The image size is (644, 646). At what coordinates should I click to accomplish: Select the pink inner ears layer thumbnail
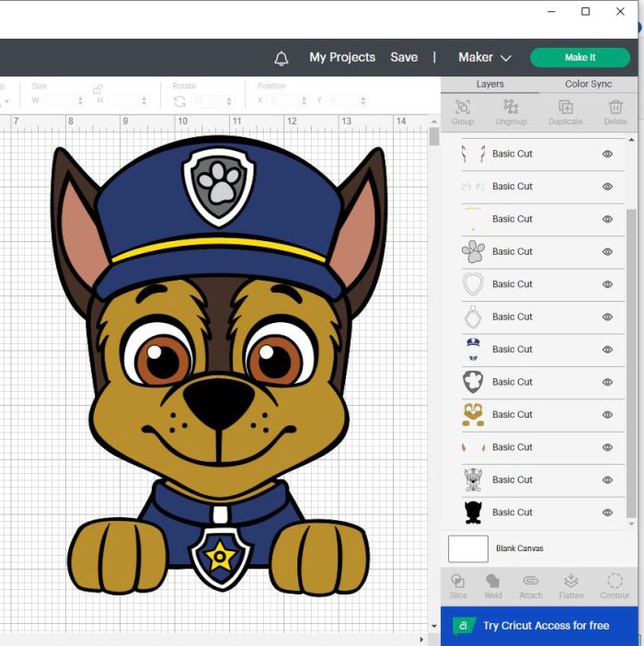(473, 447)
